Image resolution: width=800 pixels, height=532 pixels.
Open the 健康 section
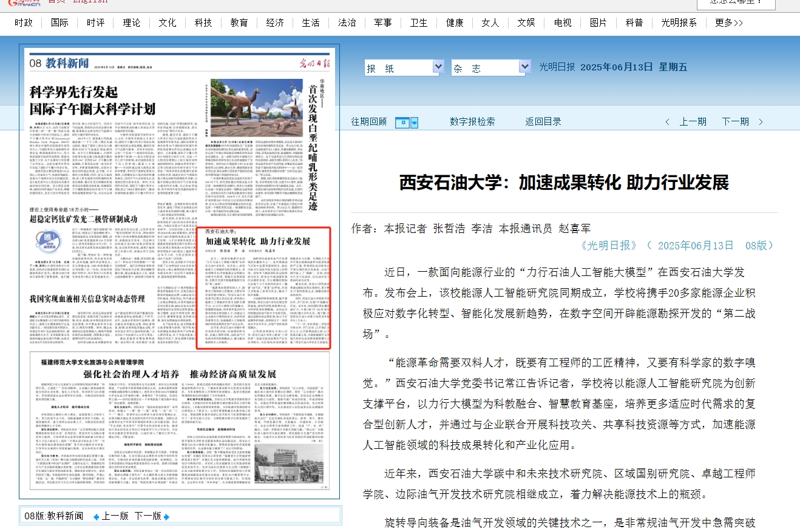point(455,22)
